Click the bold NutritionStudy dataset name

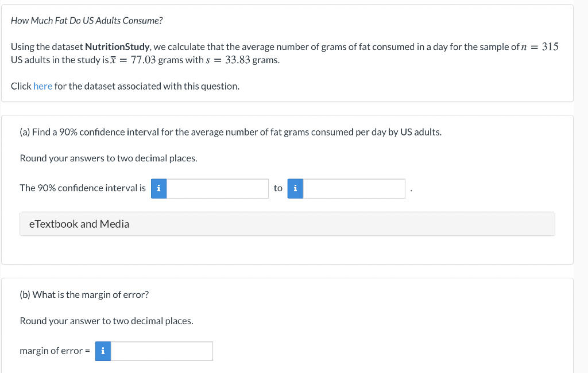pyautogui.click(x=117, y=46)
